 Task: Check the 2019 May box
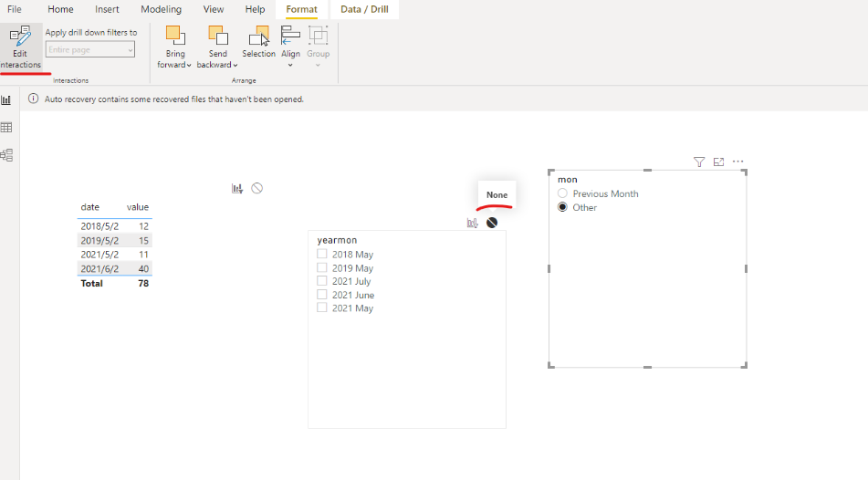321,268
